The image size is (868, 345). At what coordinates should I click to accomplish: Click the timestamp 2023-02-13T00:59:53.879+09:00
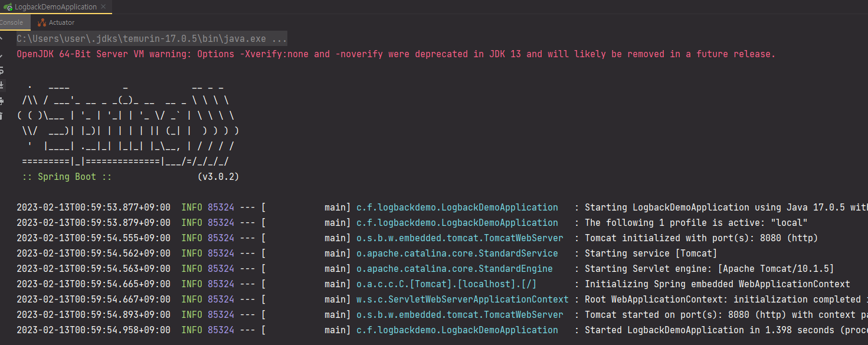[93, 223]
